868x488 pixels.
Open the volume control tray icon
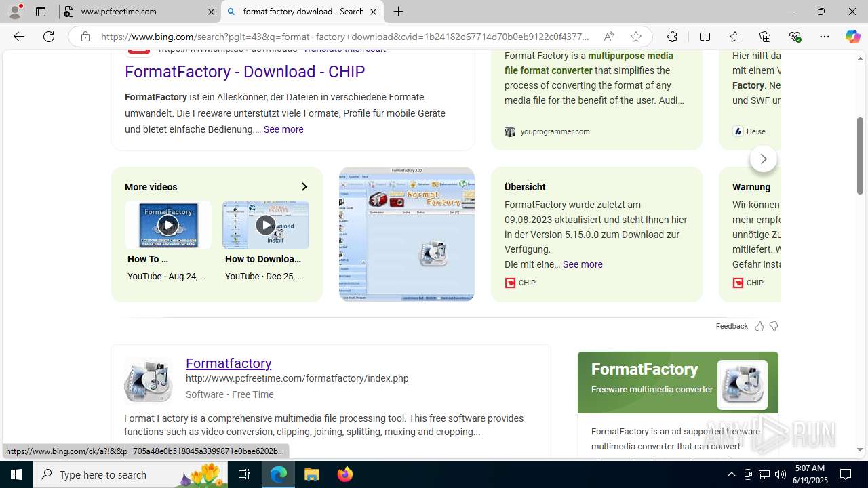coord(780,474)
